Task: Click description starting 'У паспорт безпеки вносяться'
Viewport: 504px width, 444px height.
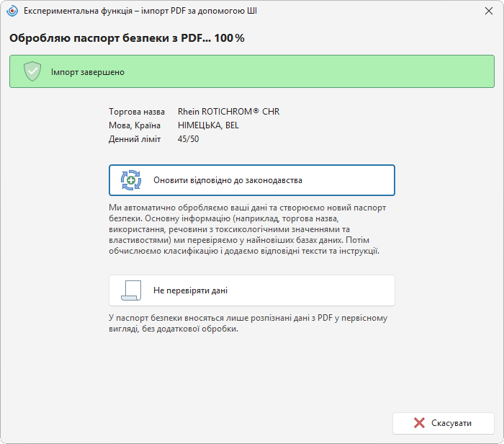Action: (248, 324)
